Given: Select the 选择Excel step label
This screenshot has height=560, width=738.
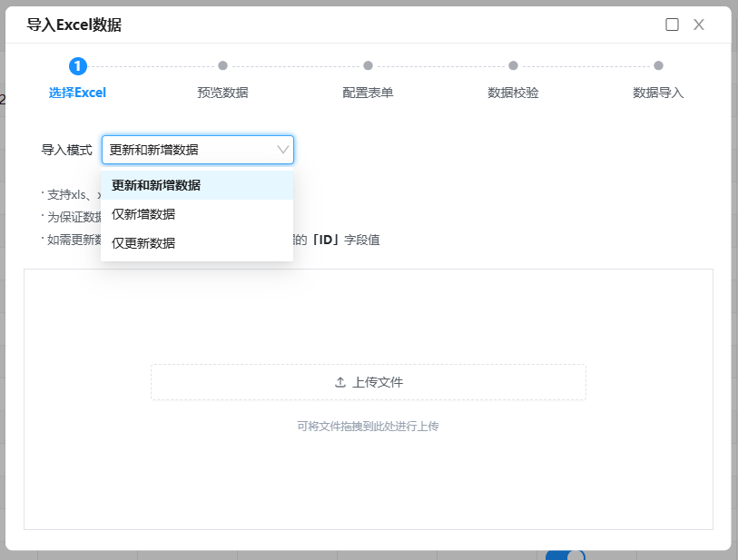Looking at the screenshot, I should [78, 93].
